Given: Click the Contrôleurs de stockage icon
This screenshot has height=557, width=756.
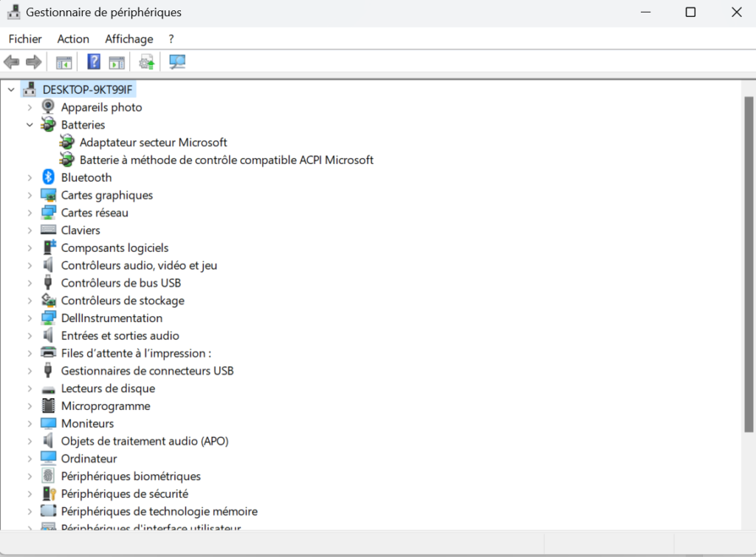Looking at the screenshot, I should (x=48, y=300).
